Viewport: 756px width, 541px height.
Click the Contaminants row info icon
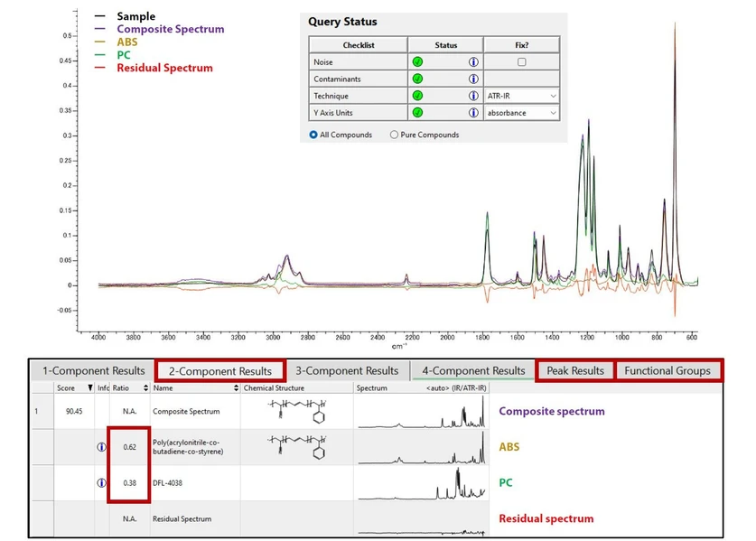point(472,79)
